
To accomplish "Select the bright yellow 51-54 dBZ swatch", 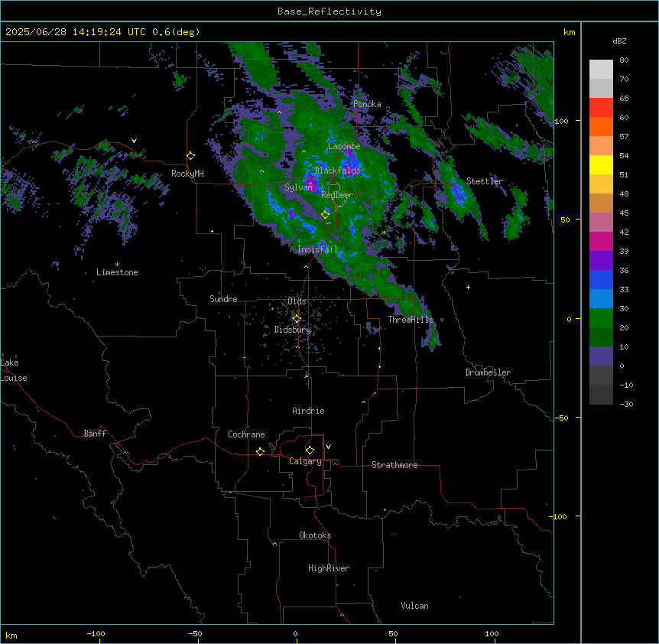I will (x=601, y=164).
